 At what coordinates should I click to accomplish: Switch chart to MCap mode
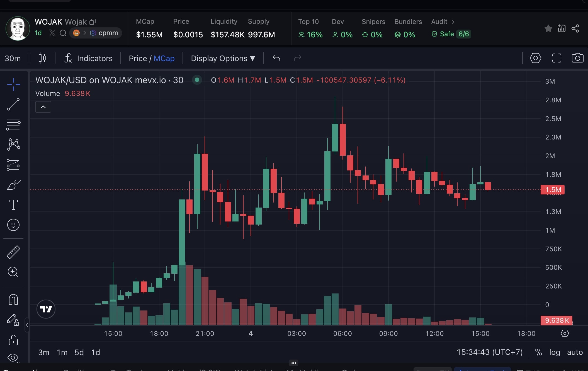(x=164, y=58)
